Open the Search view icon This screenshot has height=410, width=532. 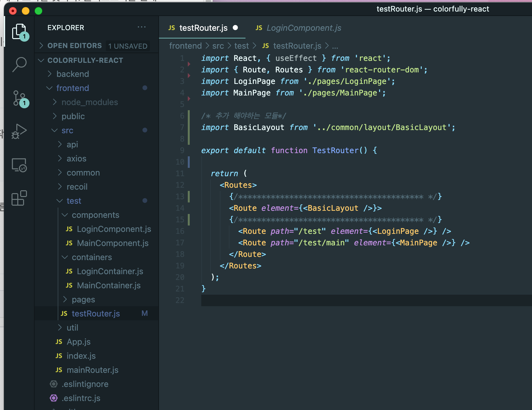[x=19, y=64]
